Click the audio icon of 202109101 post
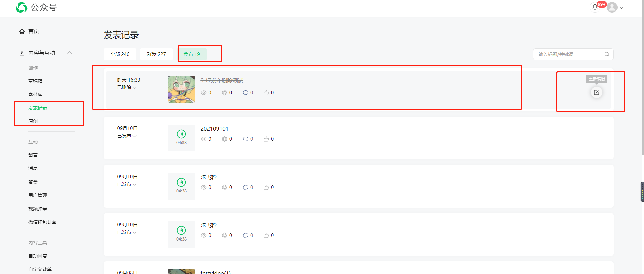Screen dimensions: 644x274 (181, 134)
